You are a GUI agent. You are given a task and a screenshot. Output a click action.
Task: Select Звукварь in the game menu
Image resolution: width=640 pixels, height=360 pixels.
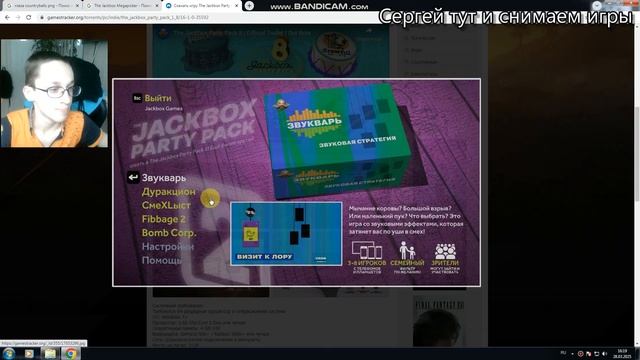[x=164, y=178]
